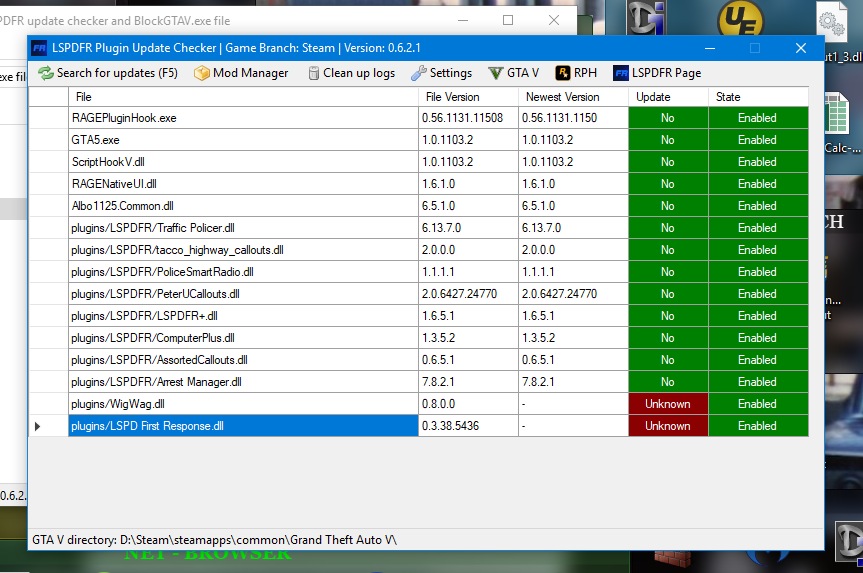The width and height of the screenshot is (863, 573).
Task: Select the ScriptHookV.dll file entry
Action: (243, 162)
